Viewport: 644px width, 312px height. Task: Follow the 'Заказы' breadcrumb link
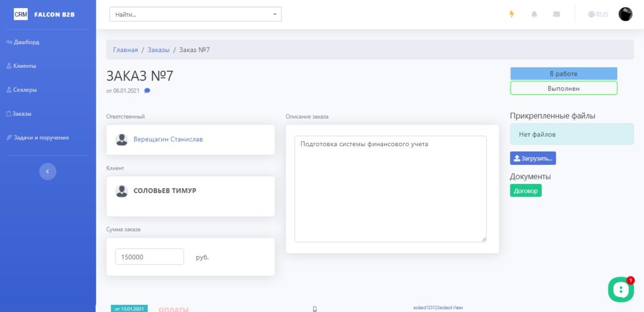[x=158, y=50]
